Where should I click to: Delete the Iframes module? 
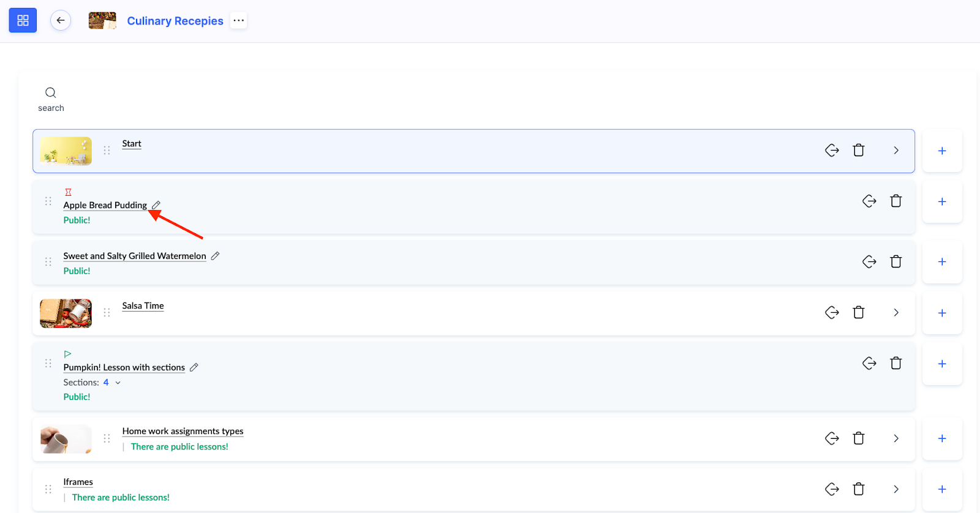(x=859, y=489)
